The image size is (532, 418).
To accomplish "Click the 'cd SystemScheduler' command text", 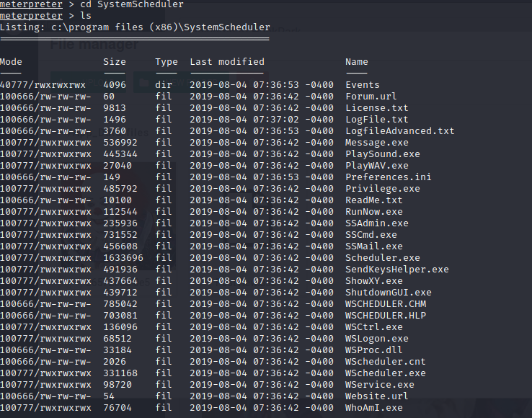I will tap(132, 4).
